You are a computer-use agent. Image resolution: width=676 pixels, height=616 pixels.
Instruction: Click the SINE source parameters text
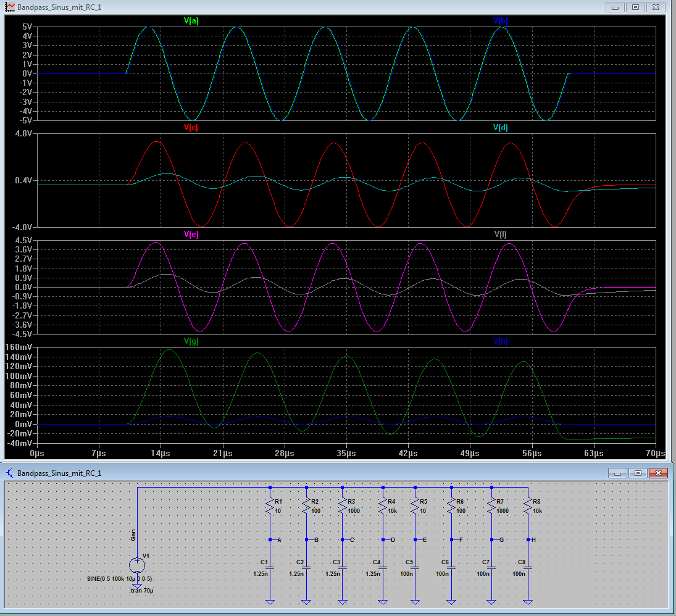coord(120,579)
